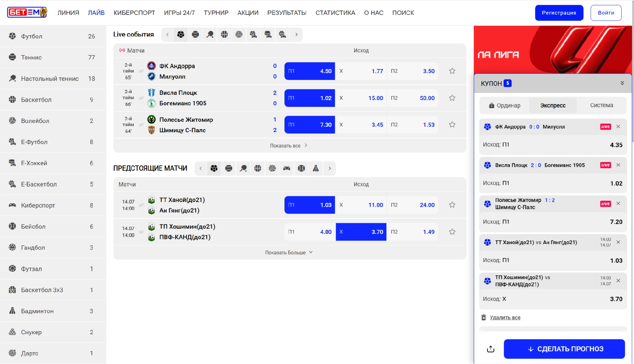This screenshot has width=634, height=364.
Task: Click the share coupon icon
Action: coord(491,349)
